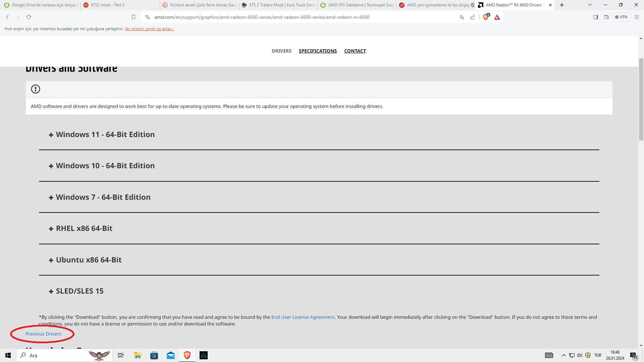This screenshot has height=362, width=644.
Task: Open the SPECIFICATIONS page tab
Action: coord(318,51)
